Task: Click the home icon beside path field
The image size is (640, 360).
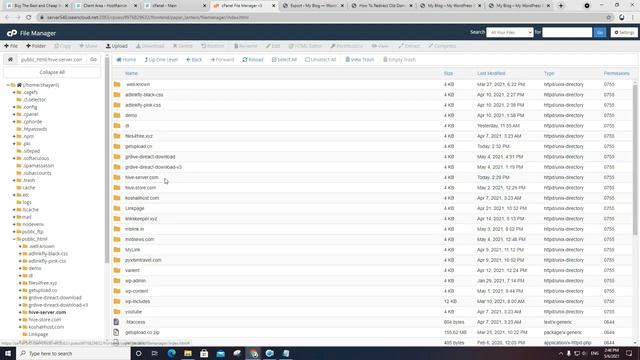Action: [10, 60]
